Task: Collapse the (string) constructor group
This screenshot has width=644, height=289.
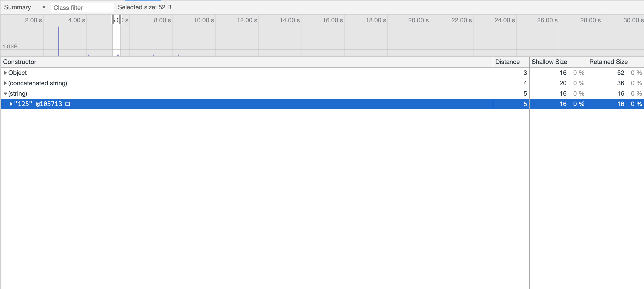Action: 5,94
